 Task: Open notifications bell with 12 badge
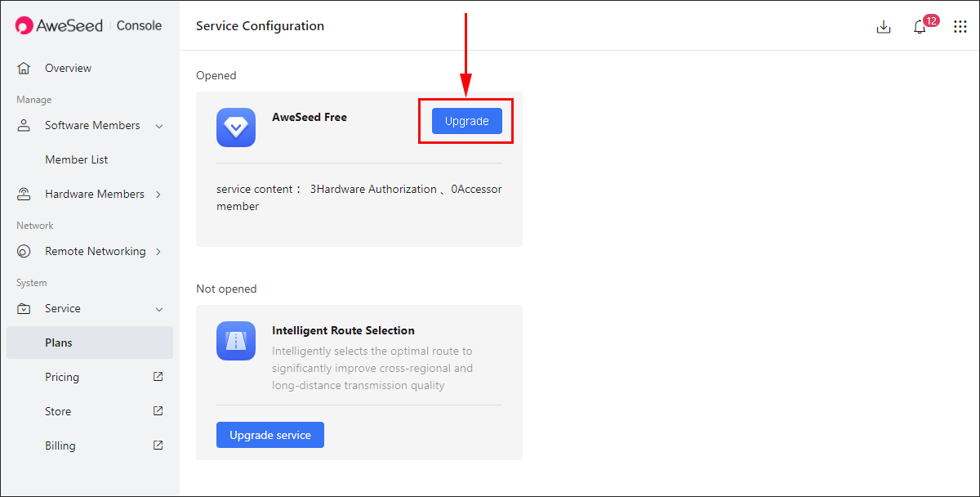click(920, 27)
